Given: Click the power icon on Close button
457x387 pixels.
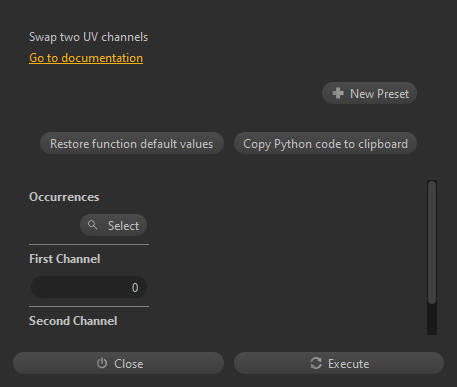Looking at the screenshot, I should (102, 363).
